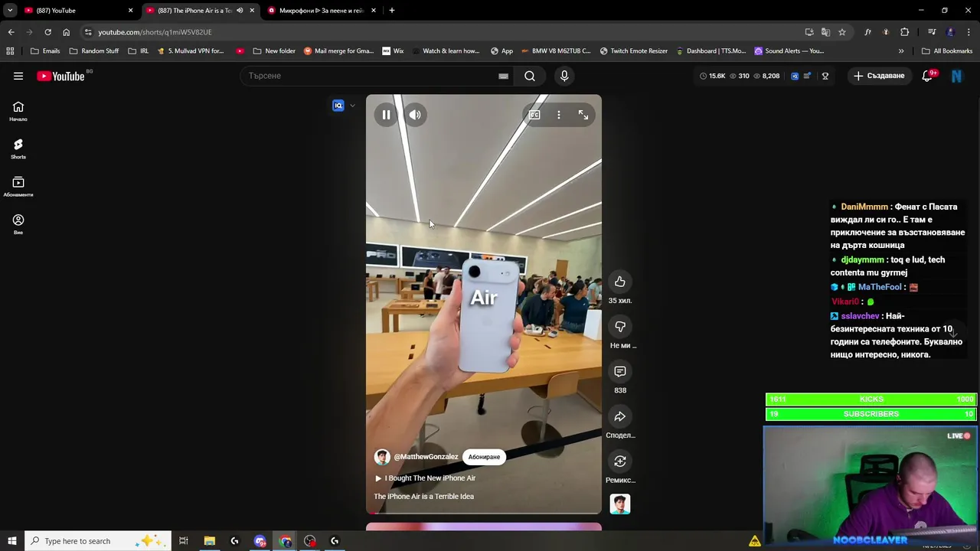Viewport: 980px width, 551px height.
Task: Open the vidIQ list icon in stats bar
Action: (x=807, y=76)
